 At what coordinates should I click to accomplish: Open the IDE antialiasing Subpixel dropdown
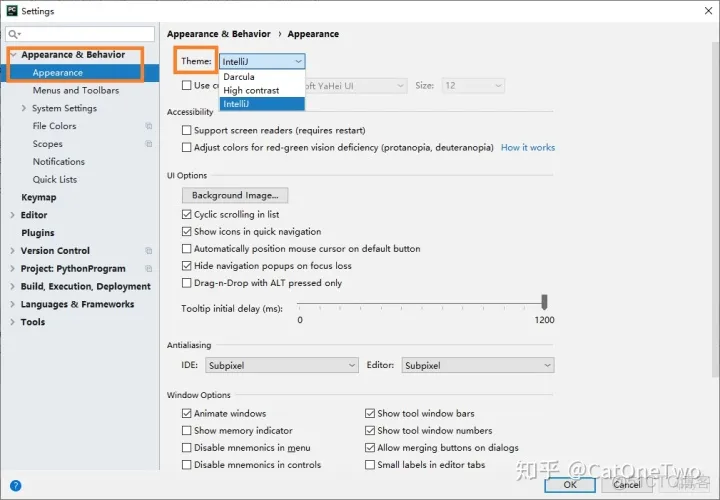point(281,365)
